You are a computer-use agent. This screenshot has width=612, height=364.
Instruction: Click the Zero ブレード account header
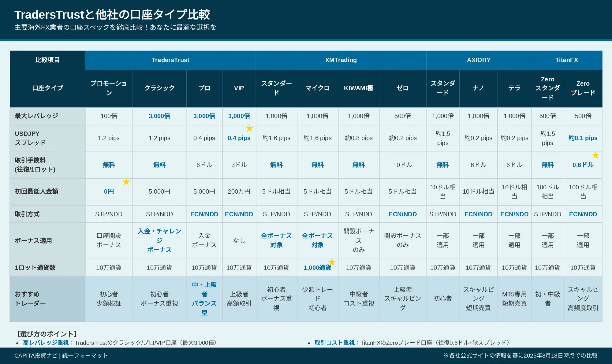[x=583, y=88]
